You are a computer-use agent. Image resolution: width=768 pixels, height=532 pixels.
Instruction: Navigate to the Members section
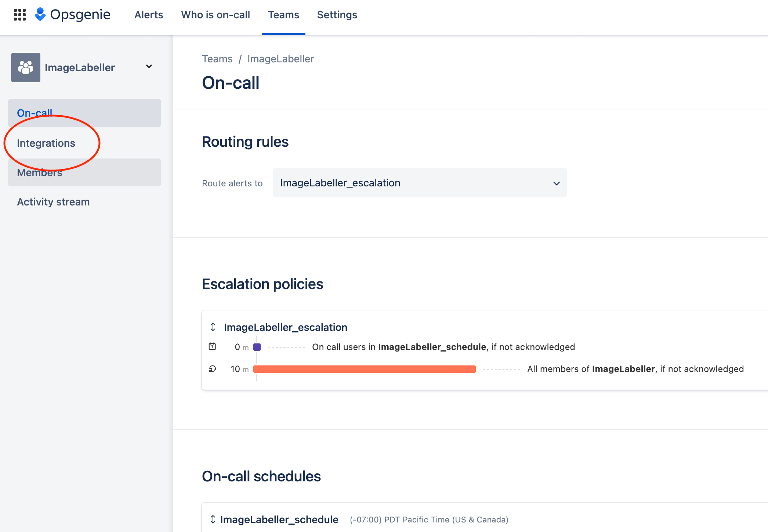pos(40,171)
